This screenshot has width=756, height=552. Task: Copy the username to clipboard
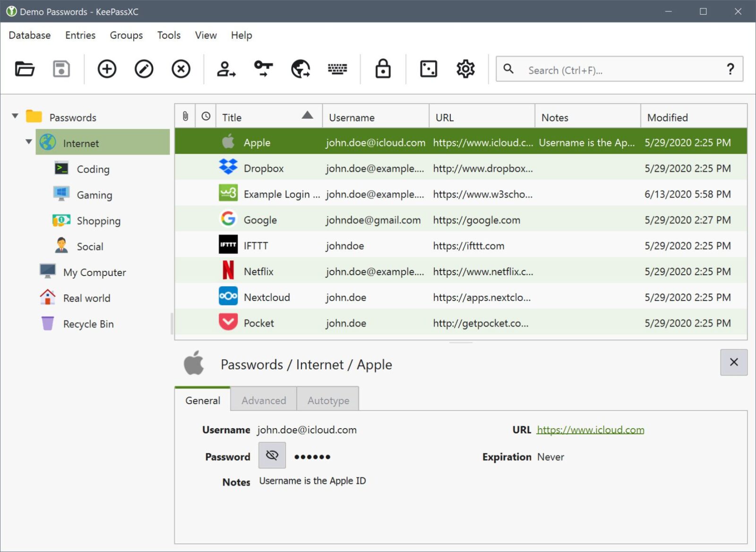(225, 69)
